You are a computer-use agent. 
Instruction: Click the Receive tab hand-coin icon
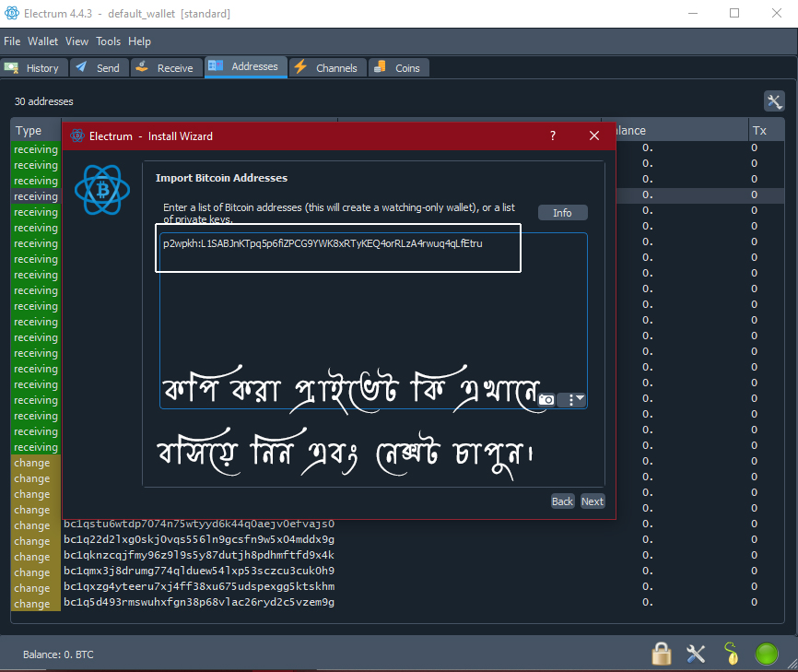click(x=142, y=66)
